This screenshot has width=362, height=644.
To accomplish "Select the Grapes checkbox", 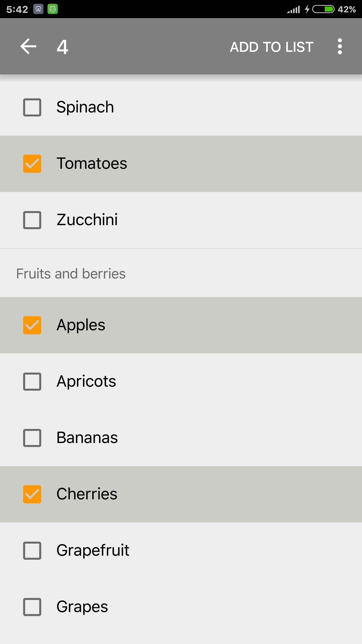I will click(32, 607).
